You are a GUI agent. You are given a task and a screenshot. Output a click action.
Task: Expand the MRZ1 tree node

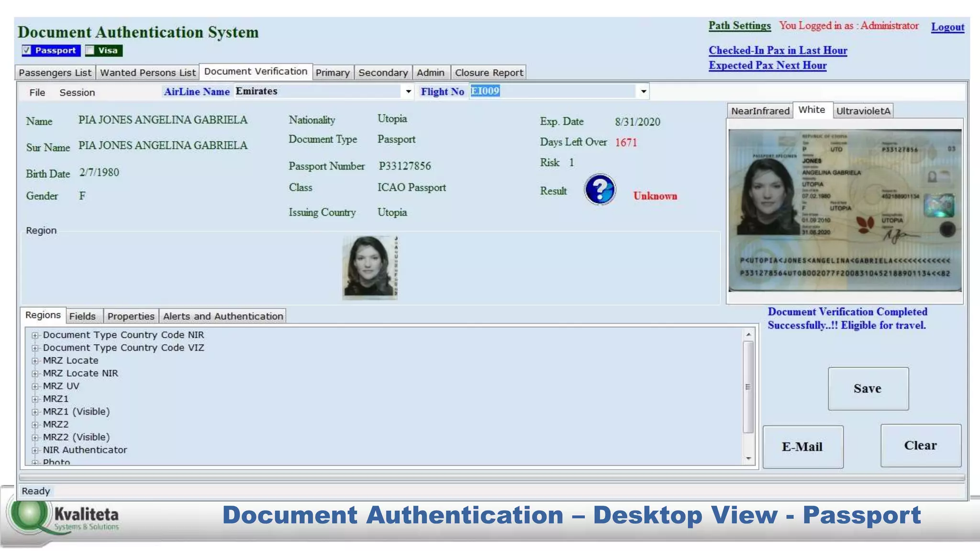(x=35, y=399)
